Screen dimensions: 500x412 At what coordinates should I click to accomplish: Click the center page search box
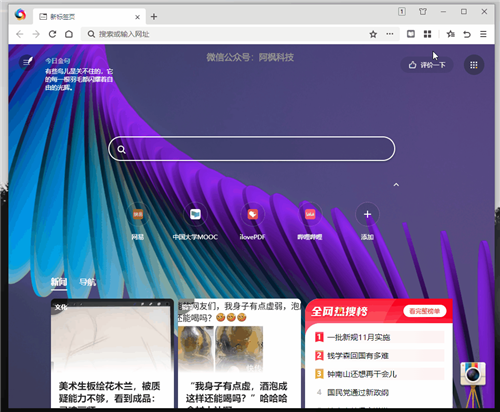[x=252, y=149]
